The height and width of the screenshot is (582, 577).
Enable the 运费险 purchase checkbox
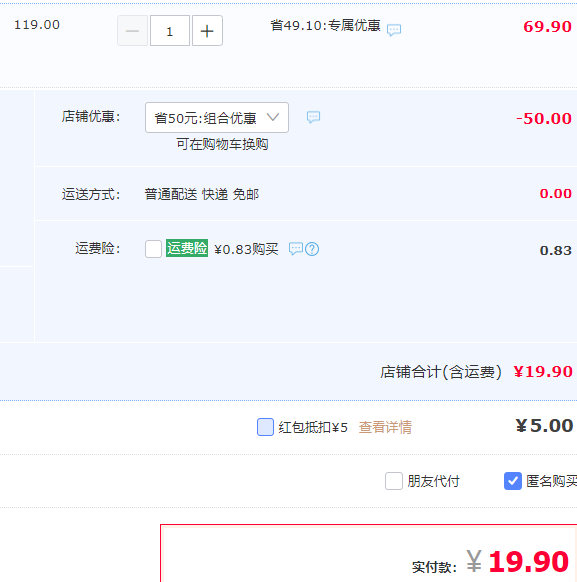click(153, 249)
